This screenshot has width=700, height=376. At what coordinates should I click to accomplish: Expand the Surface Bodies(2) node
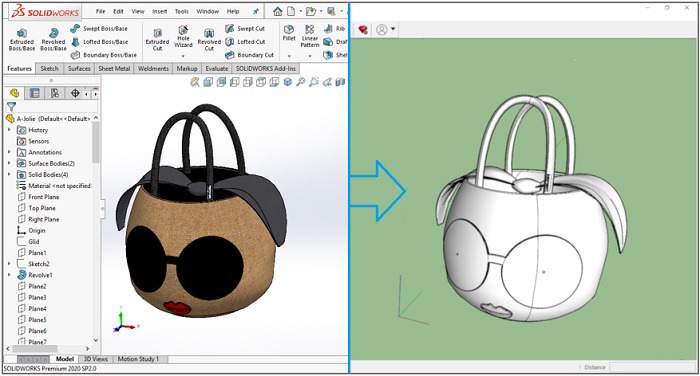click(9, 163)
